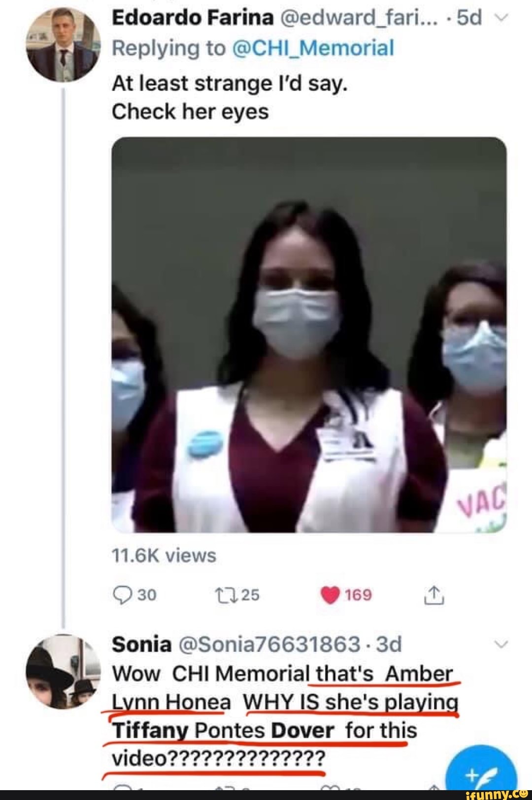
Task: Click the 3d timestamp on Sonia's reply
Action: click(x=389, y=644)
